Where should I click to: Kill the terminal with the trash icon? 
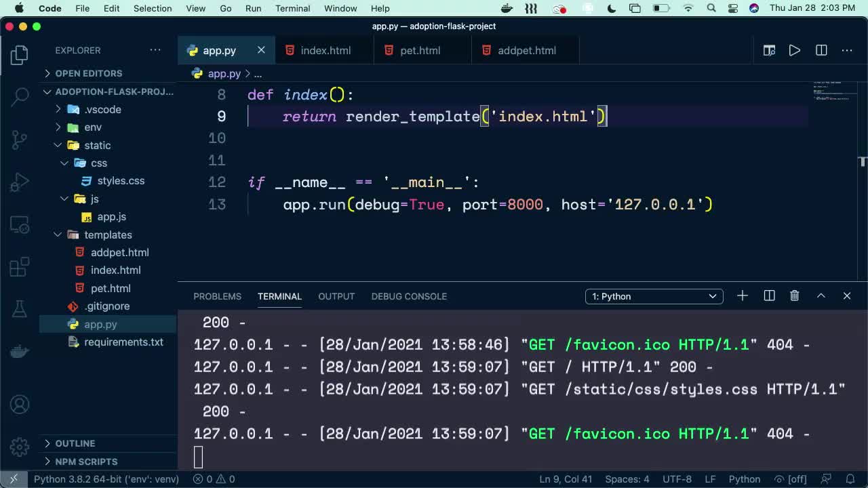[x=794, y=296]
